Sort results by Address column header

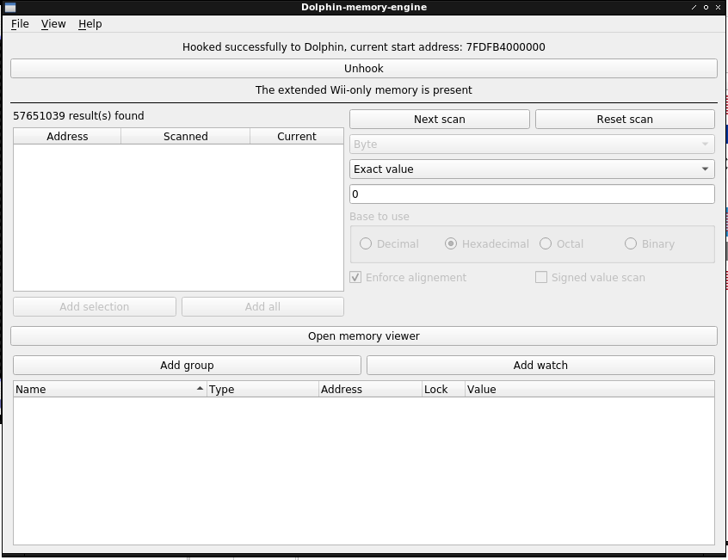coord(67,137)
